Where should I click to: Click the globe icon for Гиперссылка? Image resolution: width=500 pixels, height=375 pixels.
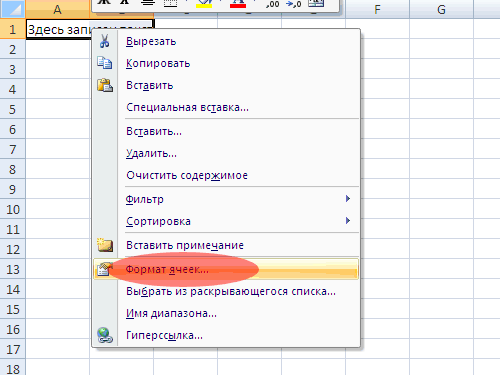[x=105, y=335]
